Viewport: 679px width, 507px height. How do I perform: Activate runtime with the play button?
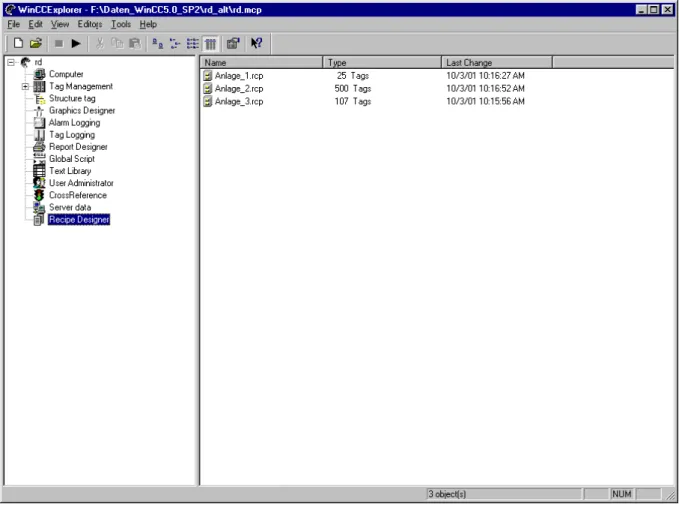76,43
